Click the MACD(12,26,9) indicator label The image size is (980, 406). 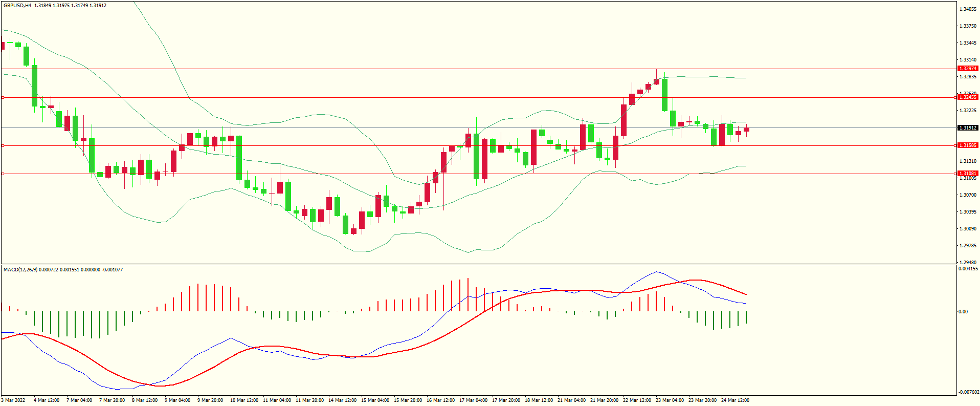coord(20,269)
